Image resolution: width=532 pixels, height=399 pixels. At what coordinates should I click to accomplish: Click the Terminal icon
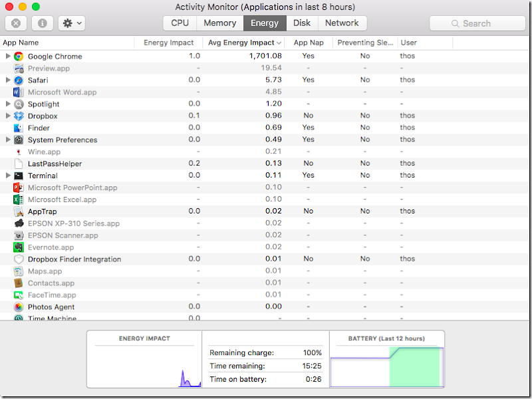tap(19, 176)
